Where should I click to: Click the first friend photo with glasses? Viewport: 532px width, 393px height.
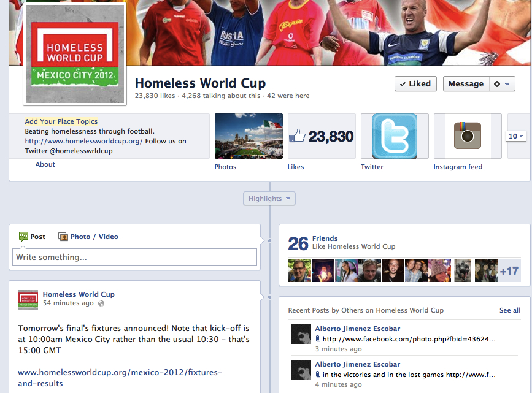[299, 271]
